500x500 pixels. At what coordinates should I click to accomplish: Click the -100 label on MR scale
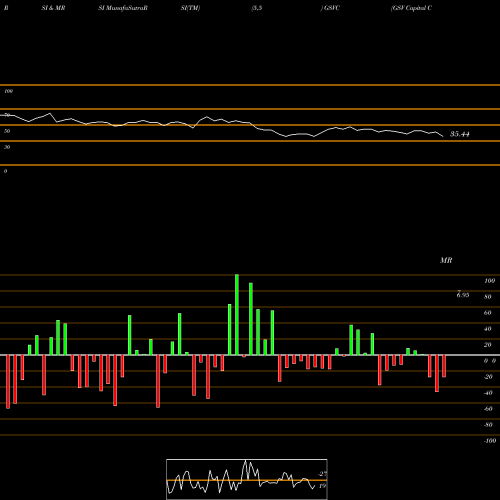490,441
